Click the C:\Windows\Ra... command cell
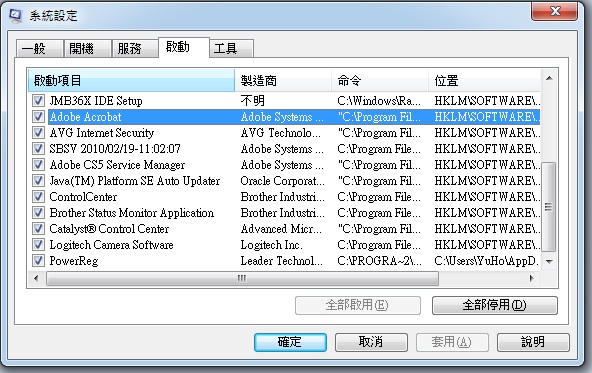This screenshot has height=373, width=592. 379,101
